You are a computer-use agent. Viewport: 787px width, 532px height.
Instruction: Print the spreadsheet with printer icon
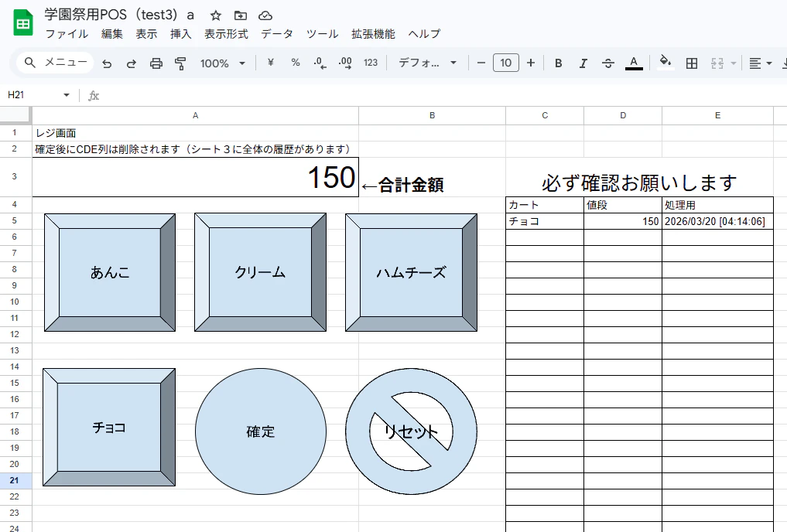(x=156, y=63)
